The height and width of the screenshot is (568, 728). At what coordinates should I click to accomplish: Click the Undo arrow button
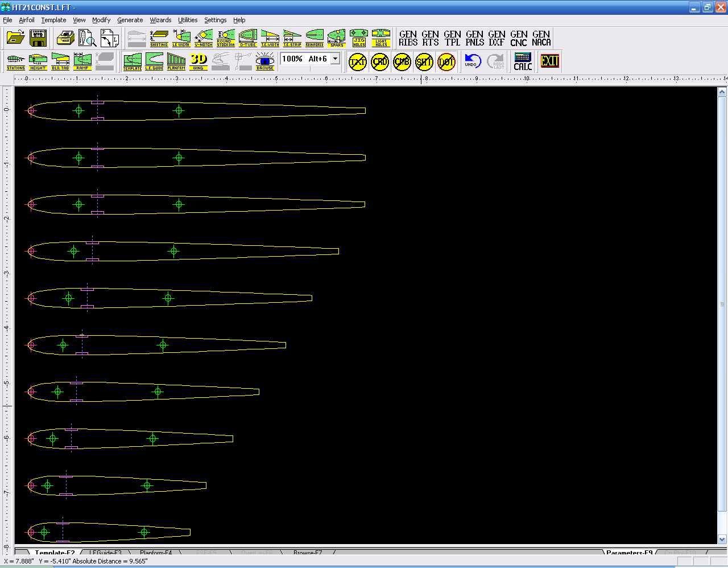click(x=473, y=61)
